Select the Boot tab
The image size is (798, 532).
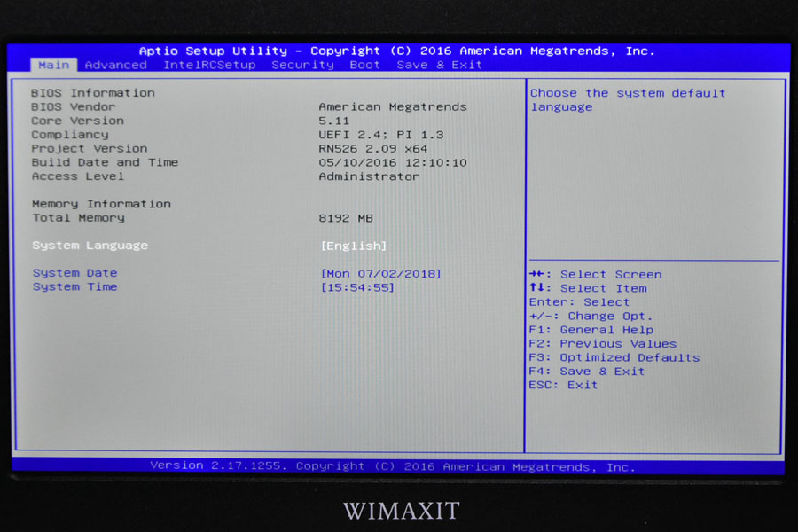365,65
